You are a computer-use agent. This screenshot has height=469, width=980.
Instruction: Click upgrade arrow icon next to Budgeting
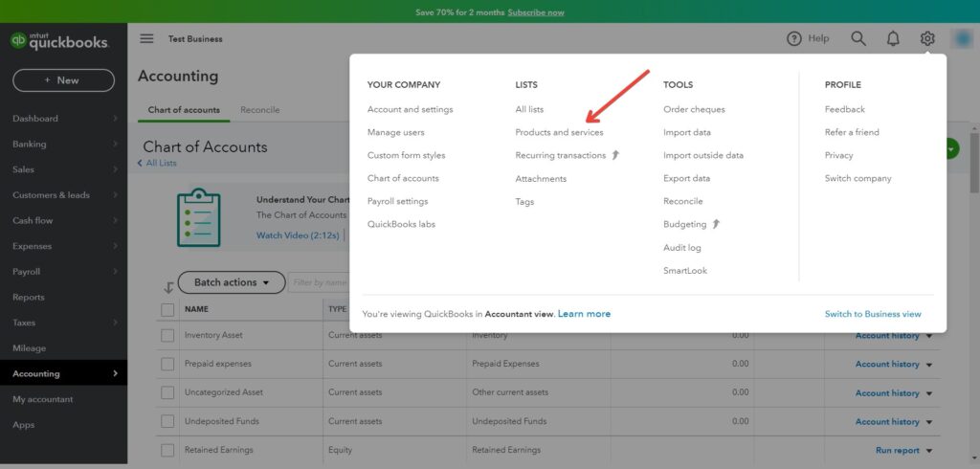tap(716, 224)
